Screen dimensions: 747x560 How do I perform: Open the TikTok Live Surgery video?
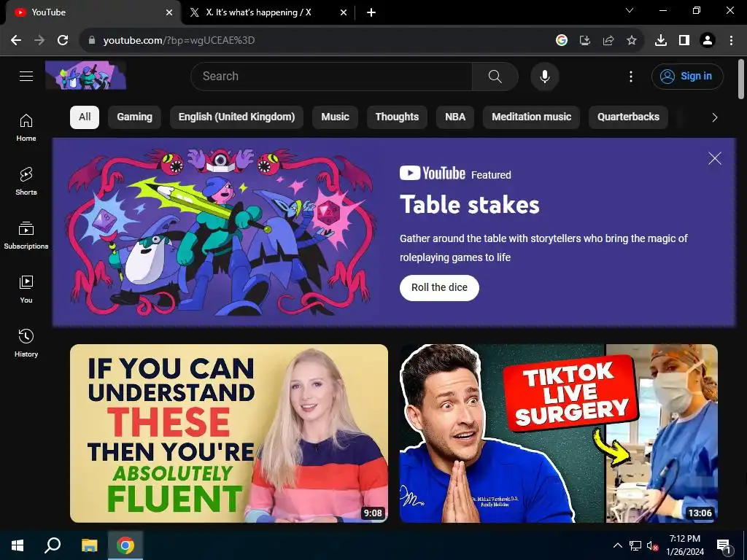(559, 433)
